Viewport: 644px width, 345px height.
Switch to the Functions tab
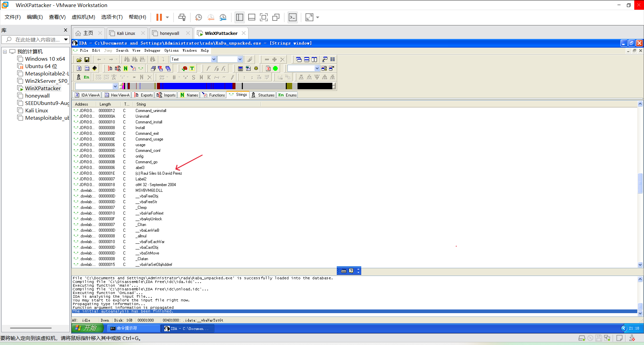(x=213, y=95)
